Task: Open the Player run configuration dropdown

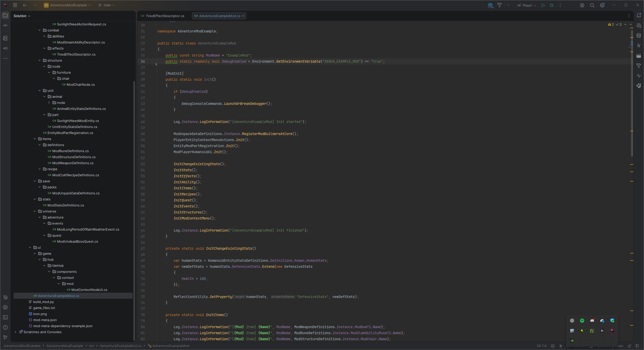Action: coord(527,5)
